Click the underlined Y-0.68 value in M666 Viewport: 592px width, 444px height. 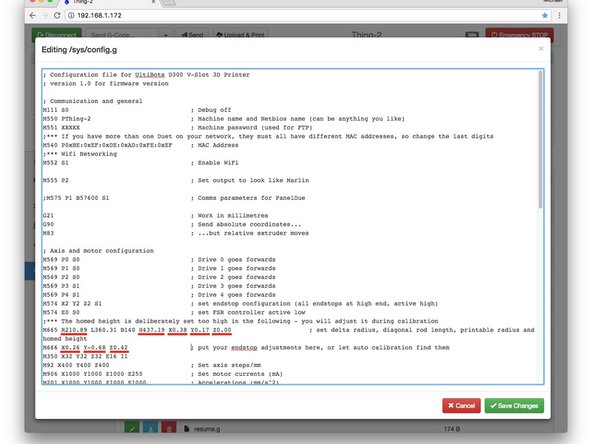94,348
